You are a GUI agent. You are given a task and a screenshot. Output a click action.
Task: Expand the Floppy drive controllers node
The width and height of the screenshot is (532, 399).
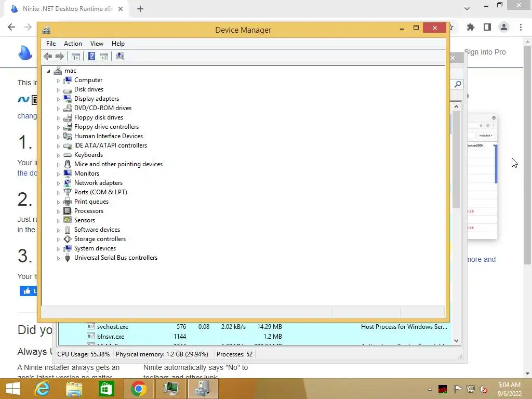click(58, 127)
